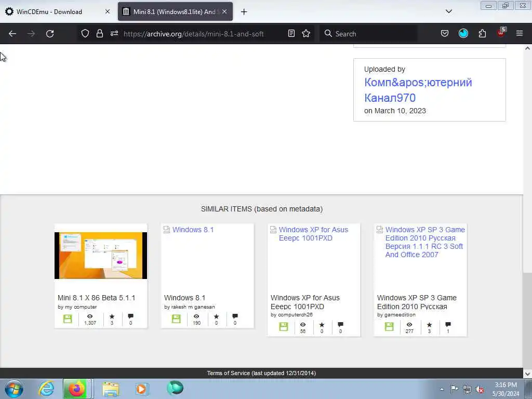Open the Extensions puzzle icon

(x=482, y=33)
